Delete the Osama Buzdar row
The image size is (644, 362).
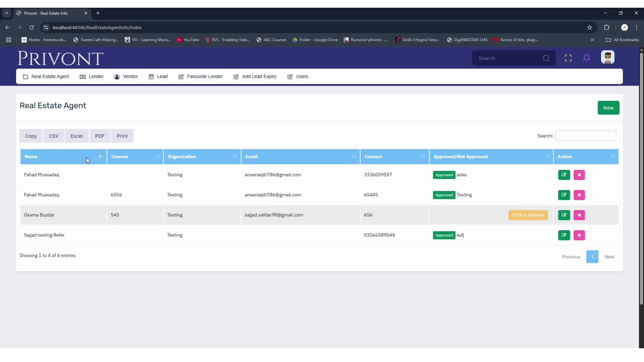pos(579,215)
